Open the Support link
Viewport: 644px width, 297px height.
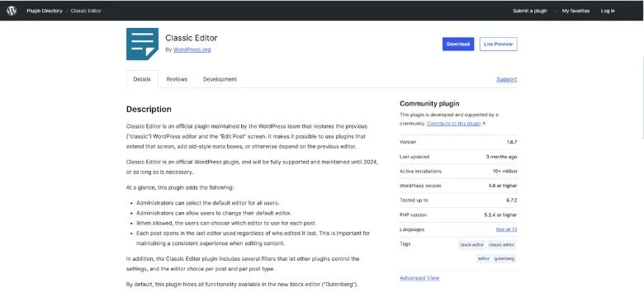506,79
